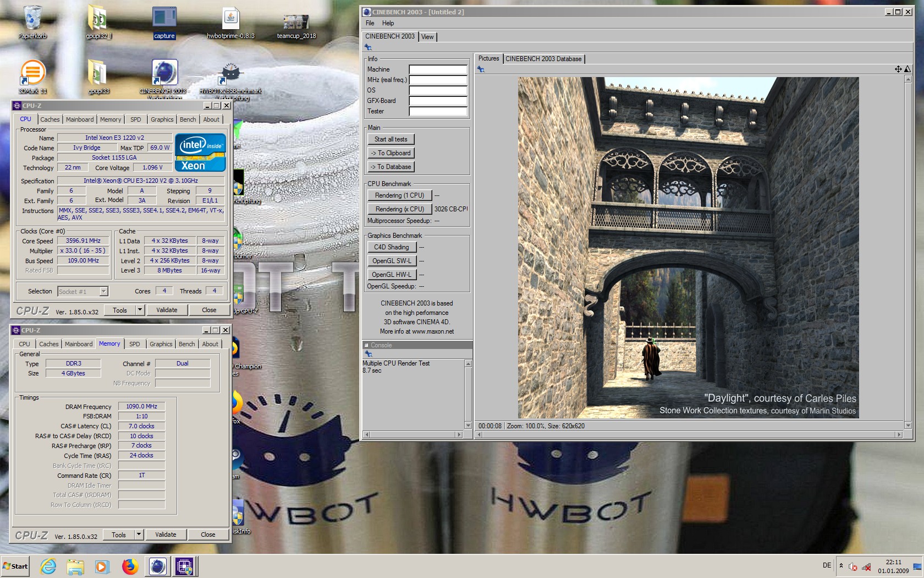The height and width of the screenshot is (578, 924).
Task: Click console vertical scrollbar down arrow
Action: (x=468, y=426)
